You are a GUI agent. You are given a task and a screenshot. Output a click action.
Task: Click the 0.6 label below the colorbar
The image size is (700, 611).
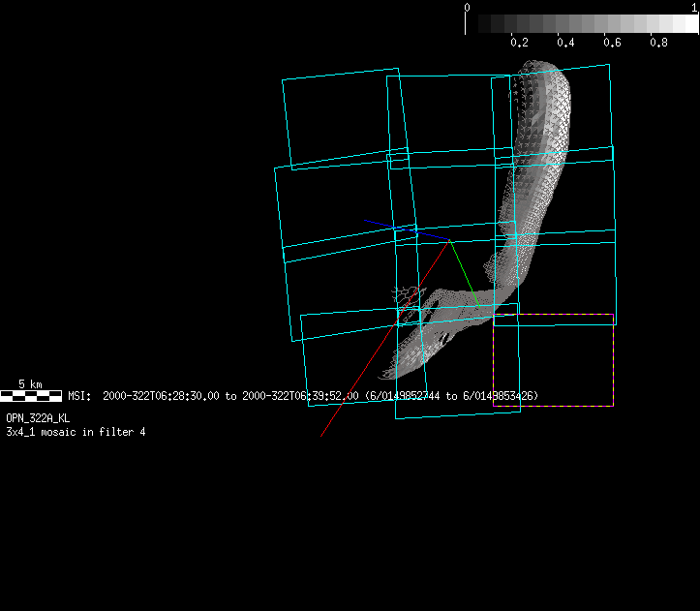pos(612,43)
